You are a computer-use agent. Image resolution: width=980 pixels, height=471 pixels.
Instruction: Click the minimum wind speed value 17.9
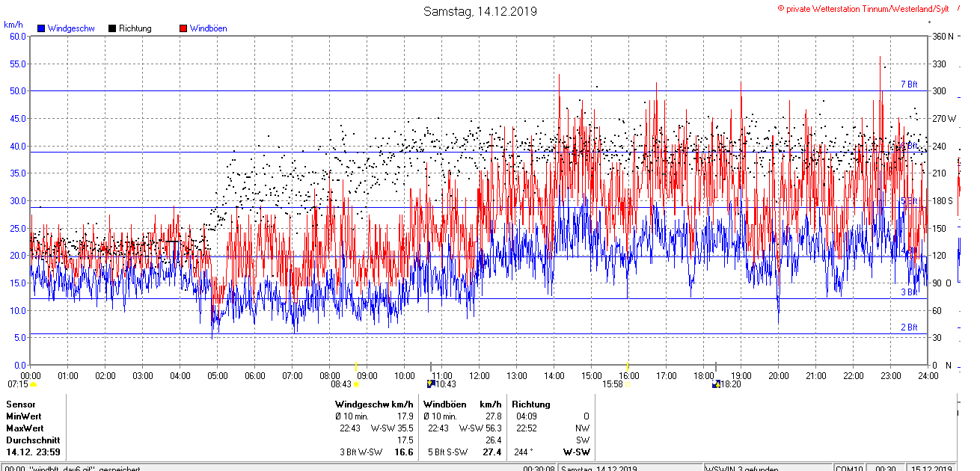point(405,416)
